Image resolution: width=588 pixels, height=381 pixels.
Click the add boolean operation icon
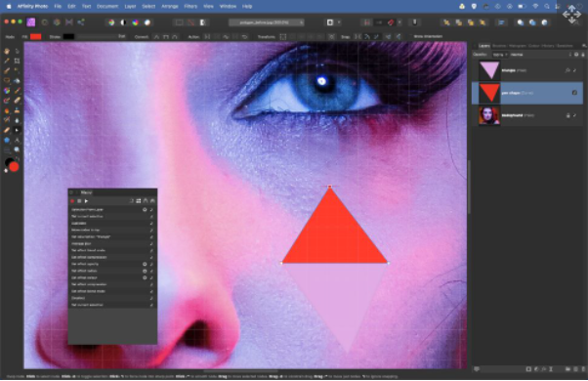tap(521, 22)
